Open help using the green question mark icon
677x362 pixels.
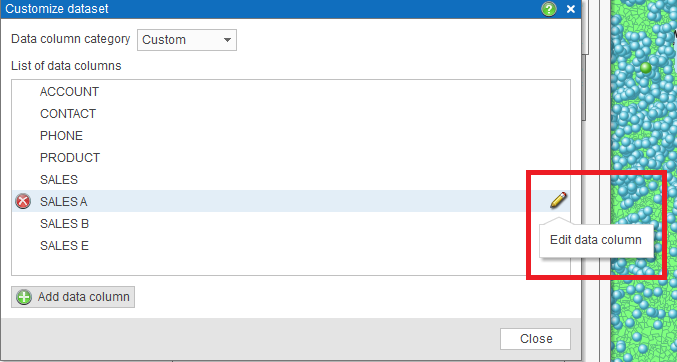tap(549, 9)
